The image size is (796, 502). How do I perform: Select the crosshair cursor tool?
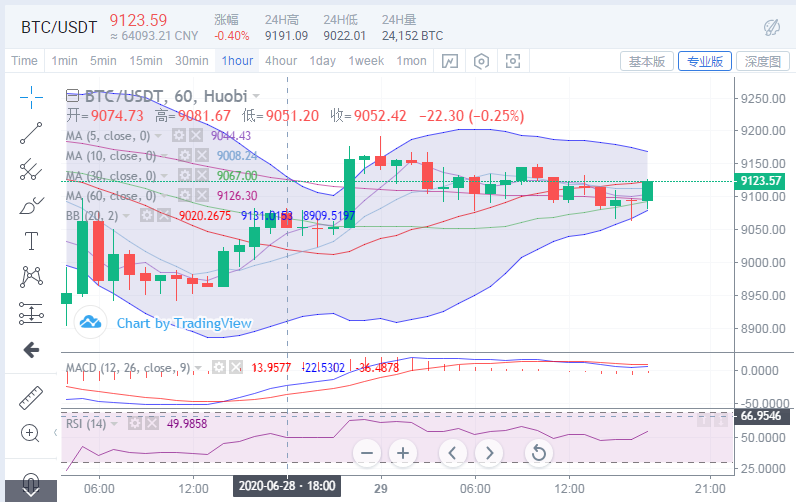point(31,97)
